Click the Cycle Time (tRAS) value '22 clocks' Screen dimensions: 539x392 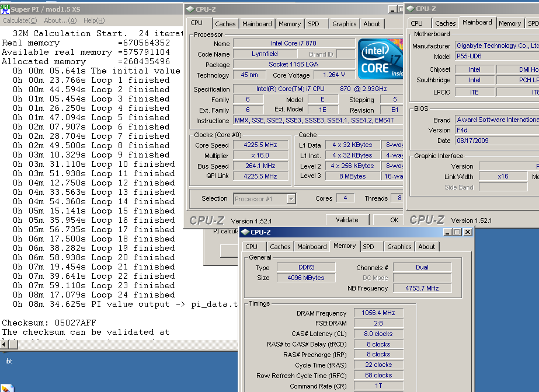point(378,365)
